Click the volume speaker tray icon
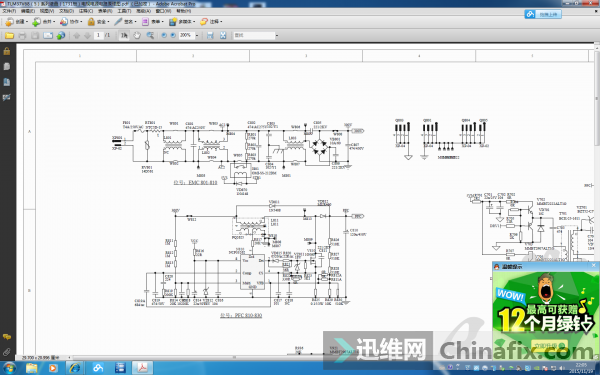 pyautogui.click(x=562, y=368)
